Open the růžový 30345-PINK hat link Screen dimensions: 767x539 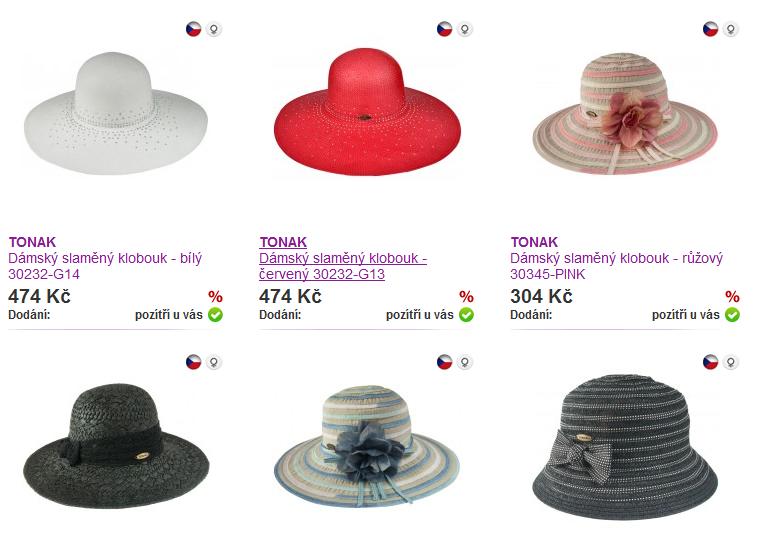(x=616, y=266)
